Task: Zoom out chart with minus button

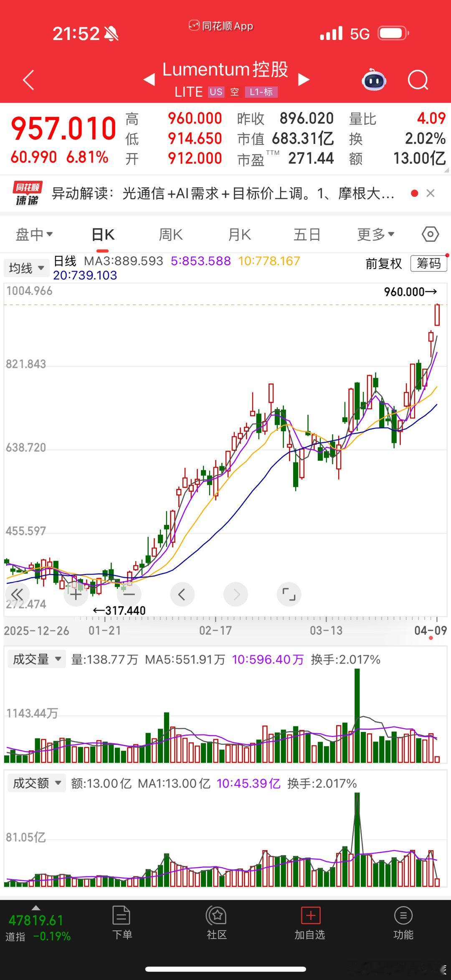Action: click(x=129, y=594)
